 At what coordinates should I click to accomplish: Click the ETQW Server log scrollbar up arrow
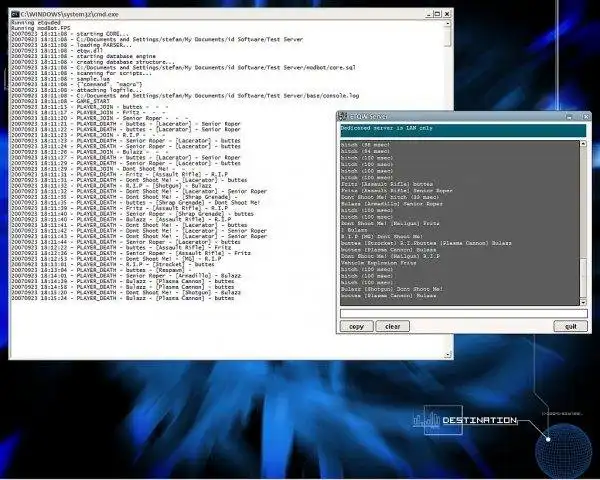583,144
